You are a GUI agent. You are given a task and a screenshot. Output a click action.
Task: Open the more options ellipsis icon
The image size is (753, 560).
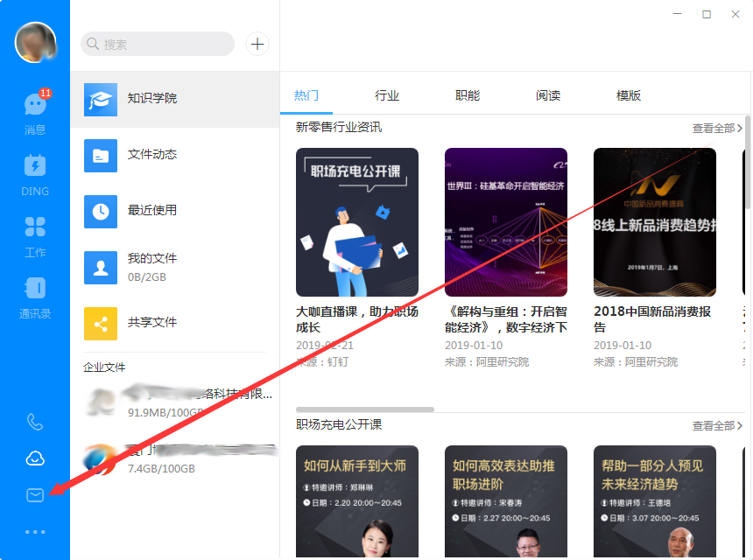coord(34,531)
